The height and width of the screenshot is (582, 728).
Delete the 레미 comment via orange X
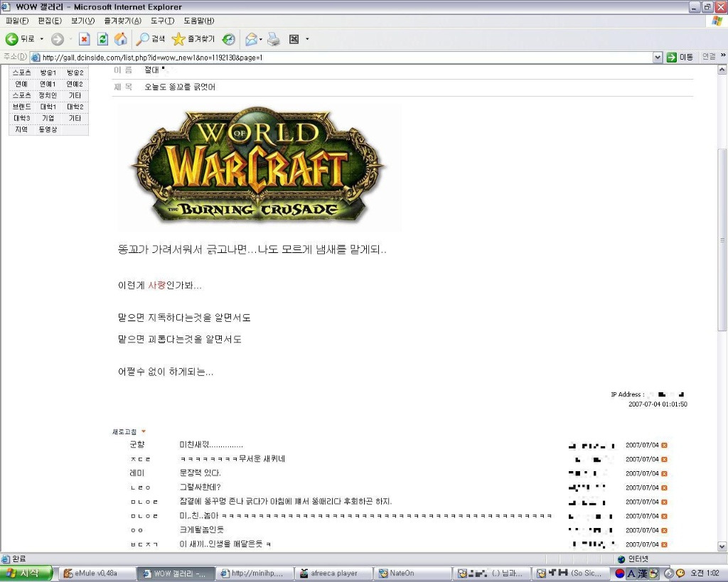click(665, 473)
